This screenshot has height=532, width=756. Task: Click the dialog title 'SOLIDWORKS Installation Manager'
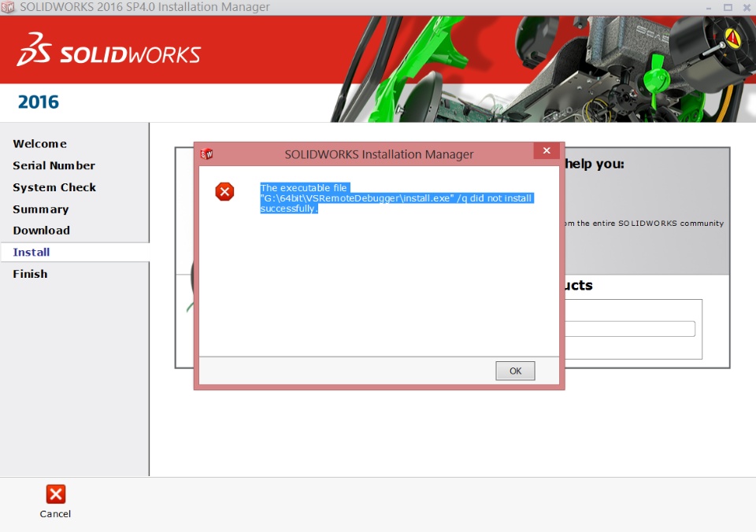coord(379,154)
